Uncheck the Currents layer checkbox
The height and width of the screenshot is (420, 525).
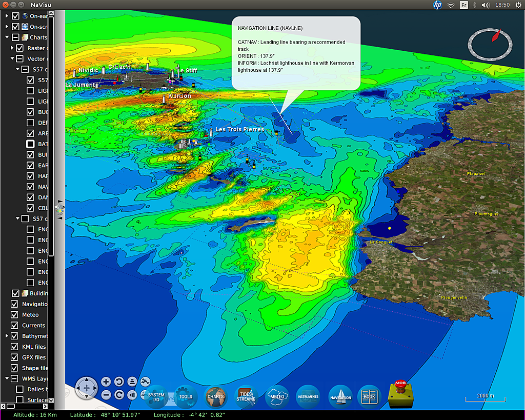[14, 325]
